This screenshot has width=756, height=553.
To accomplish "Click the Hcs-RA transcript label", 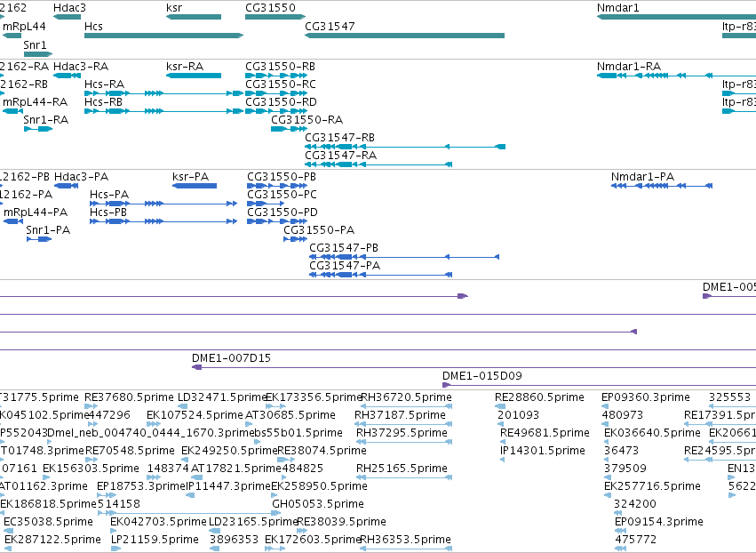I will [x=104, y=84].
